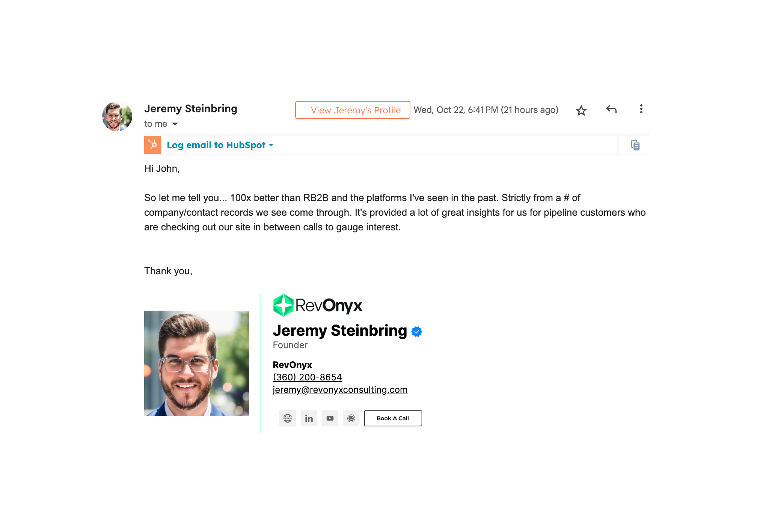Image resolution: width=760 pixels, height=532 pixels.
Task: Click the circular C icon in signature
Action: tap(351, 418)
